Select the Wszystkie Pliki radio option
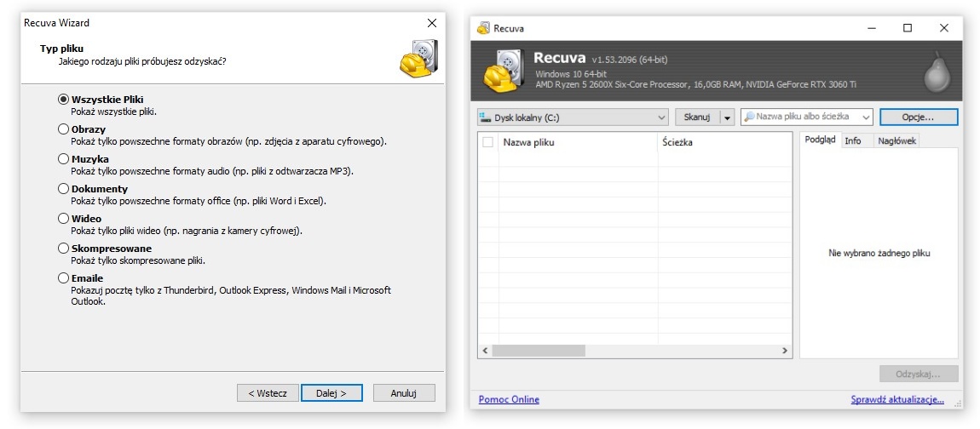The image size is (980, 429). pos(63,100)
